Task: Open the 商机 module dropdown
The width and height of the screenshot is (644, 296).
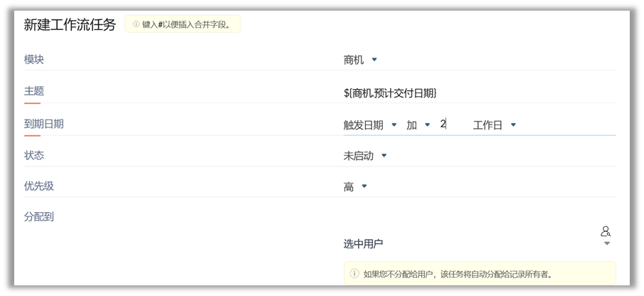Action: pyautogui.click(x=361, y=60)
